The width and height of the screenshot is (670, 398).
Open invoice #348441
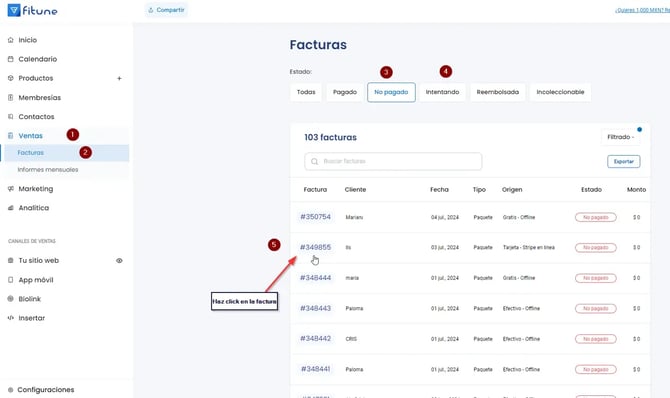click(x=315, y=369)
